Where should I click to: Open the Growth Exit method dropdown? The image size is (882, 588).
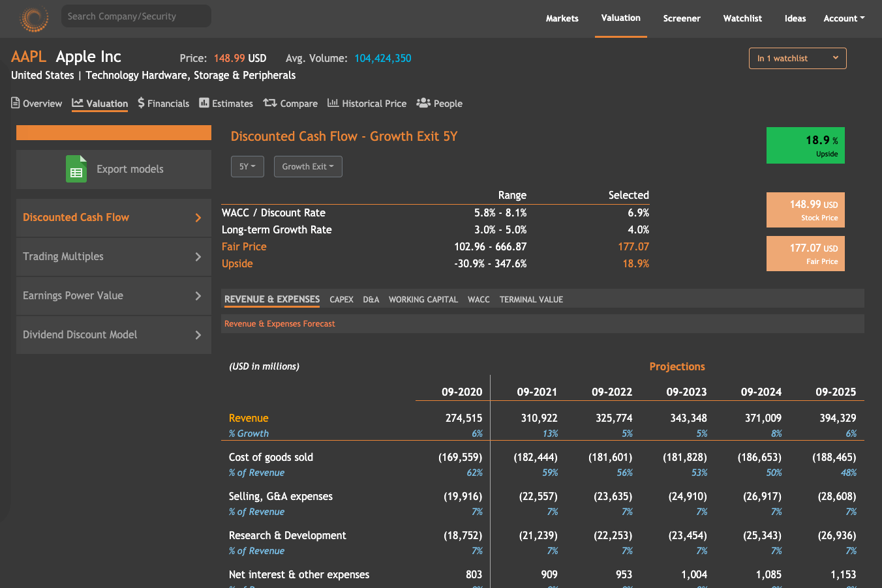tap(308, 167)
